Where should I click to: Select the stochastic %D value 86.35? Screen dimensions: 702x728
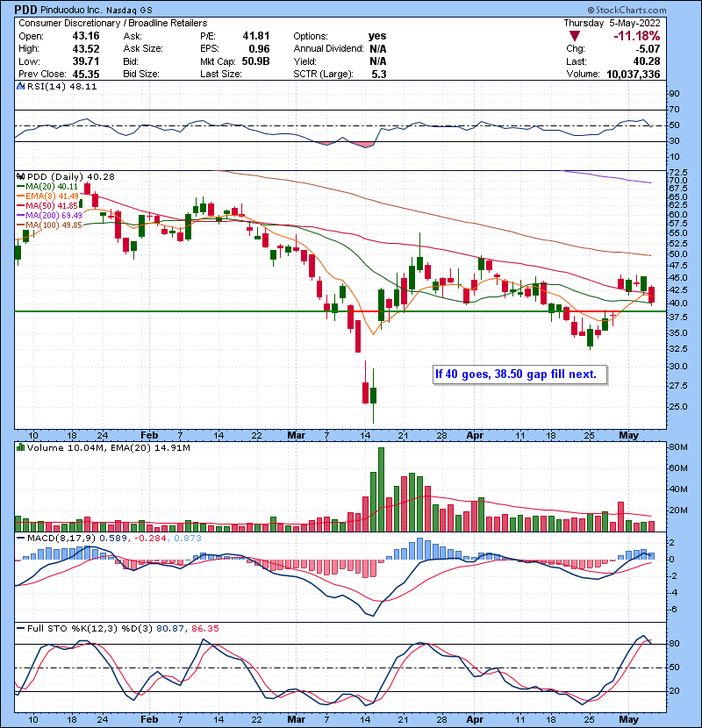(204, 629)
